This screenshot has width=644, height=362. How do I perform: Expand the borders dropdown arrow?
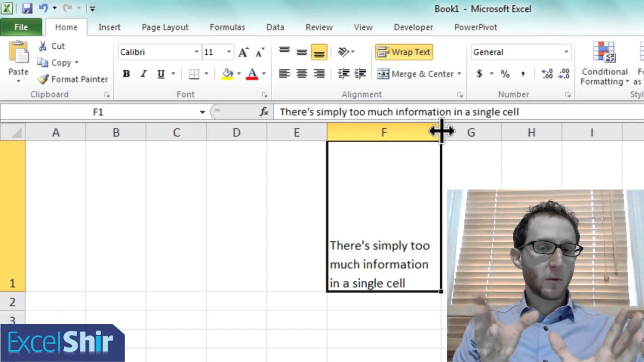(x=206, y=74)
